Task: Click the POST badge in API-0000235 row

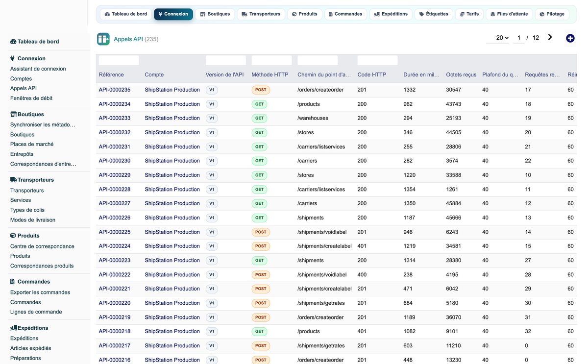Action: (261, 90)
